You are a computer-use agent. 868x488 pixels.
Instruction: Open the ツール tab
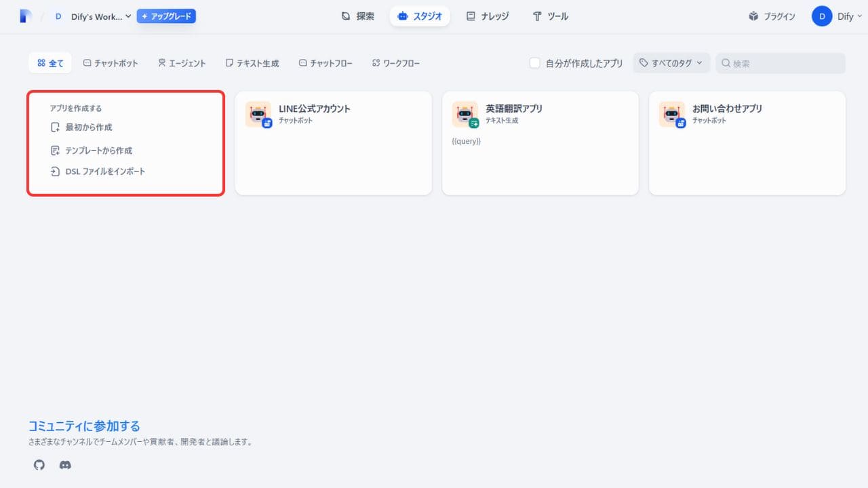coord(550,16)
